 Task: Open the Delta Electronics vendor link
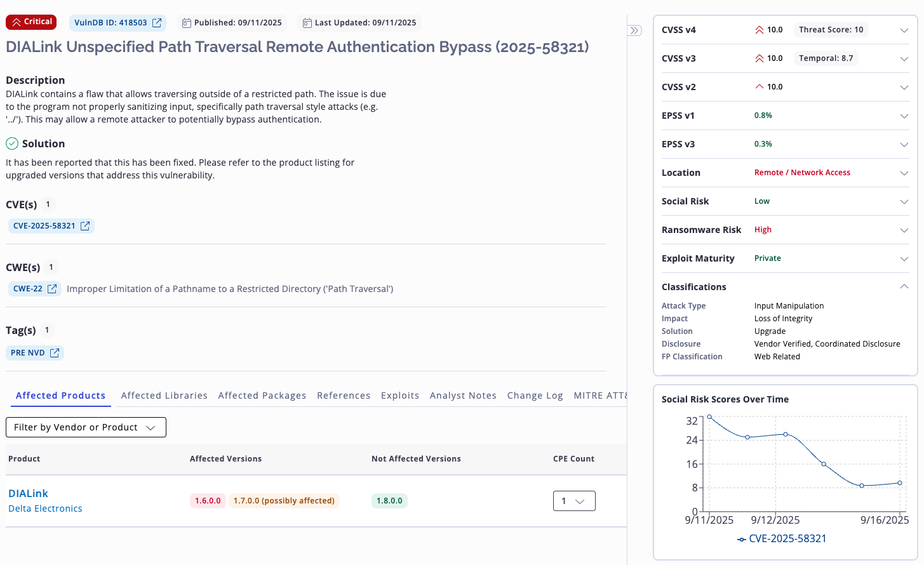click(x=45, y=508)
